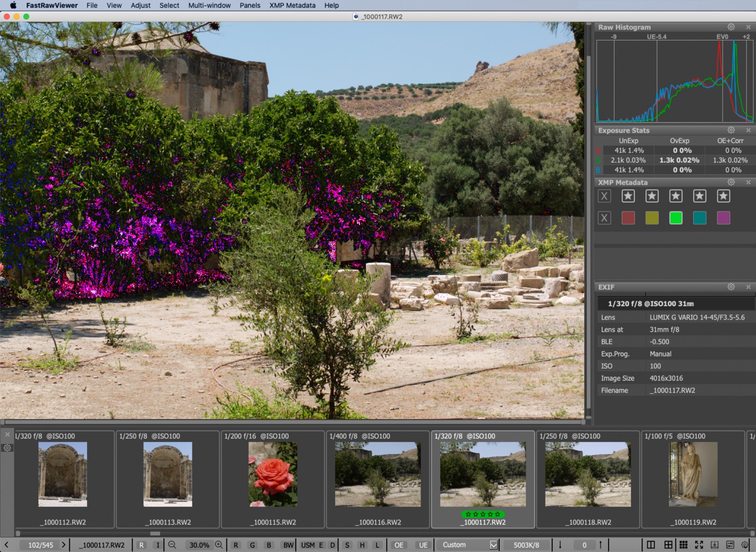This screenshot has width=756, height=552.
Task: Open Raw Histogram panel gear settings
Action: (731, 27)
